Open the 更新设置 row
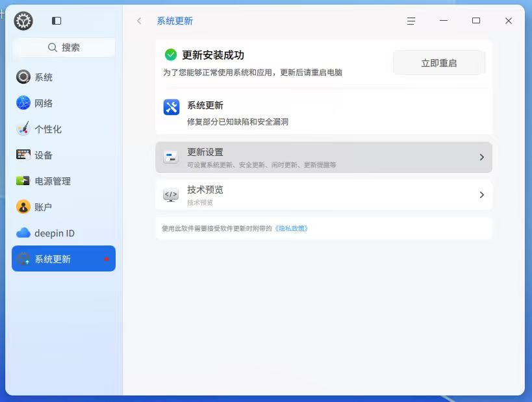This screenshot has width=532, height=402. pos(323,157)
